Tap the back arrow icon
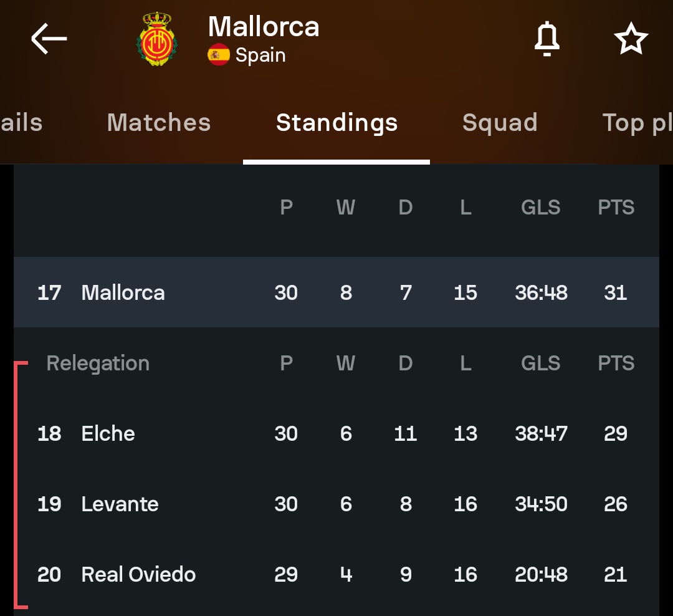Image resolution: width=673 pixels, height=616 pixels. (49, 39)
